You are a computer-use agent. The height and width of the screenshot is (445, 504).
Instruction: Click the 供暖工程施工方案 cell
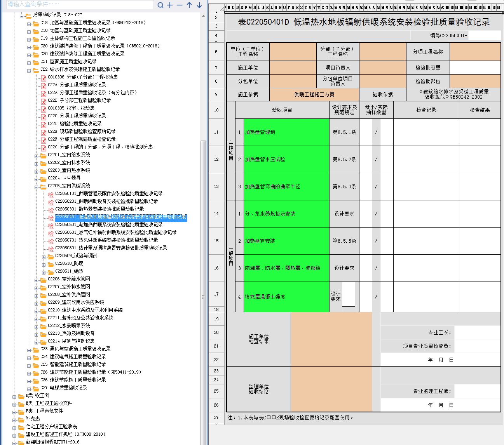tap(314, 94)
